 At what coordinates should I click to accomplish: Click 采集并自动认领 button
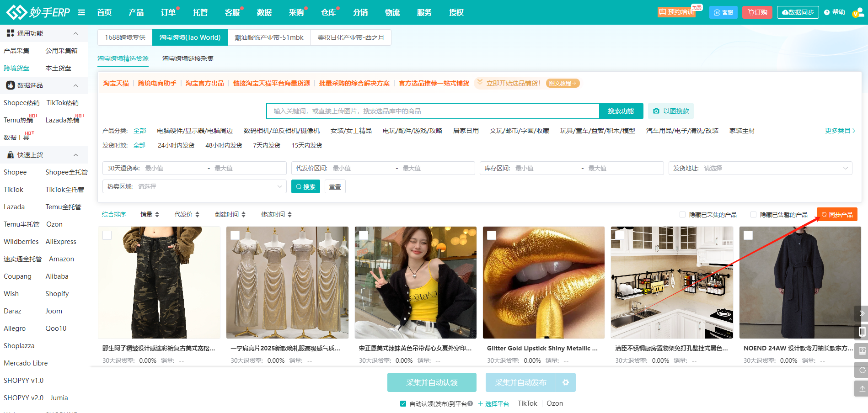432,382
